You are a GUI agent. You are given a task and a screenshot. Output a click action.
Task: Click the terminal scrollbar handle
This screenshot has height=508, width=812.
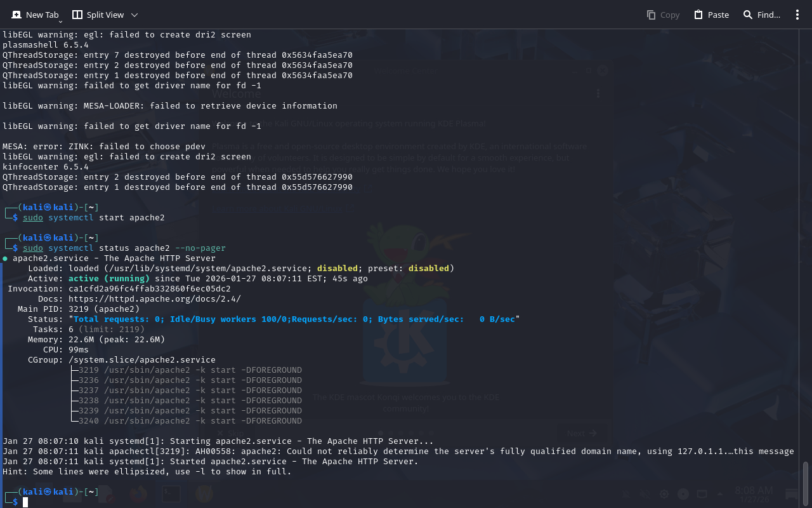click(806, 483)
